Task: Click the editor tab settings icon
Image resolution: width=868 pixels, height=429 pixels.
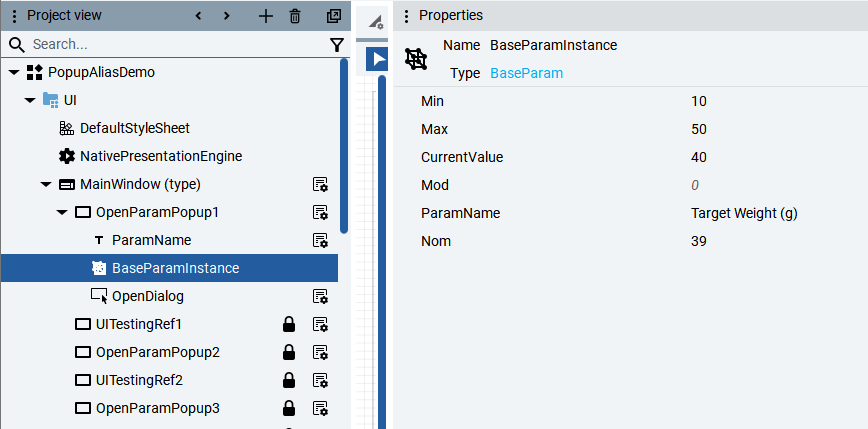Action: pyautogui.click(x=376, y=22)
